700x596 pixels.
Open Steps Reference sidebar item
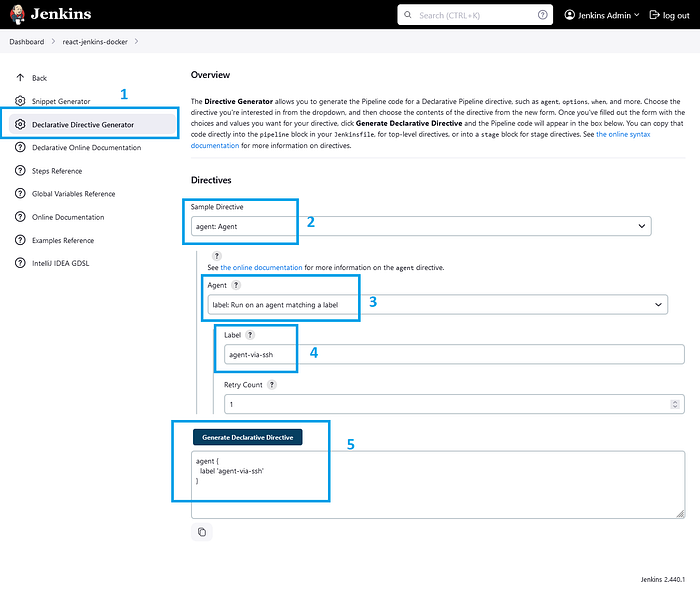pos(57,171)
